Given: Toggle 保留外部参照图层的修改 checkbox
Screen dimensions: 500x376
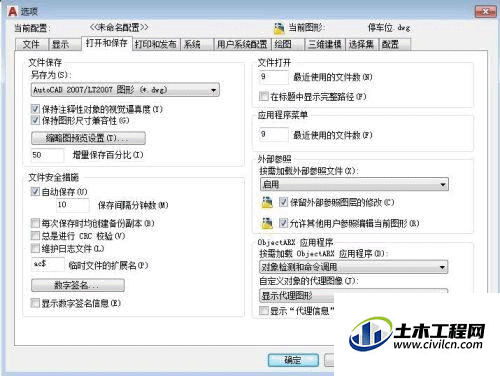Looking at the screenshot, I should coord(283,202).
